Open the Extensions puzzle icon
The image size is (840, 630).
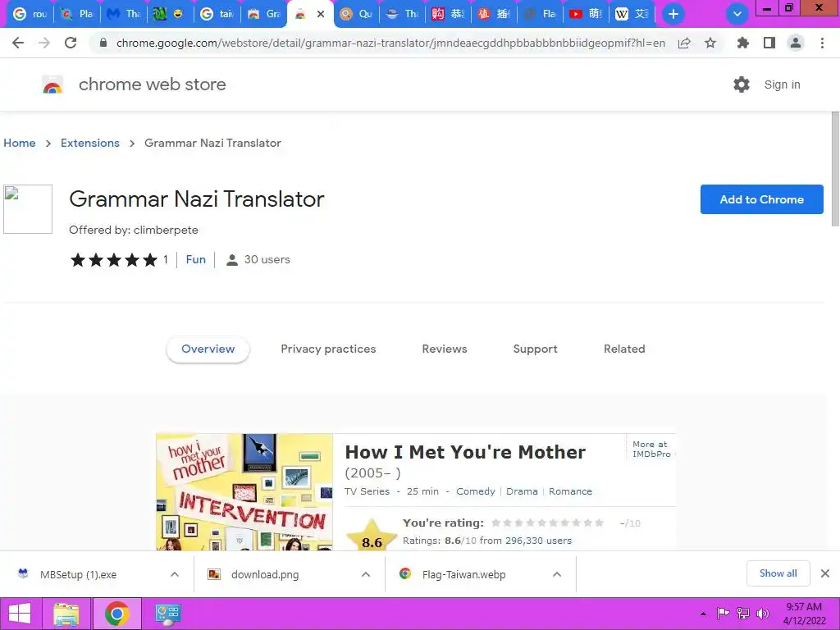742,43
